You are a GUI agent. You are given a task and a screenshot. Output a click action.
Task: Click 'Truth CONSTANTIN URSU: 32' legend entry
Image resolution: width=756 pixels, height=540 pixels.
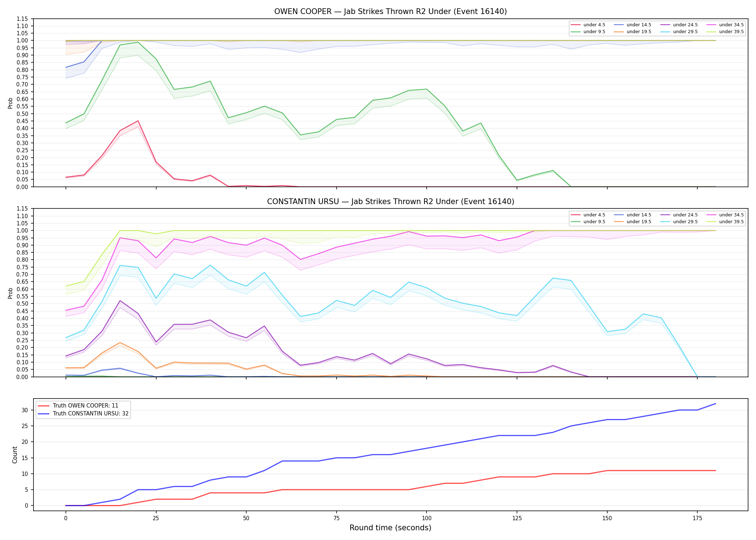[83, 414]
